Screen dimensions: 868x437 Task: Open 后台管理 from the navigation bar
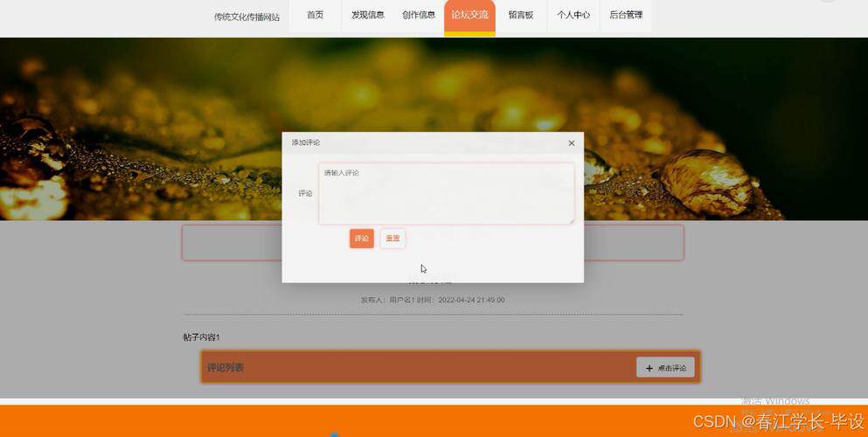click(x=626, y=16)
